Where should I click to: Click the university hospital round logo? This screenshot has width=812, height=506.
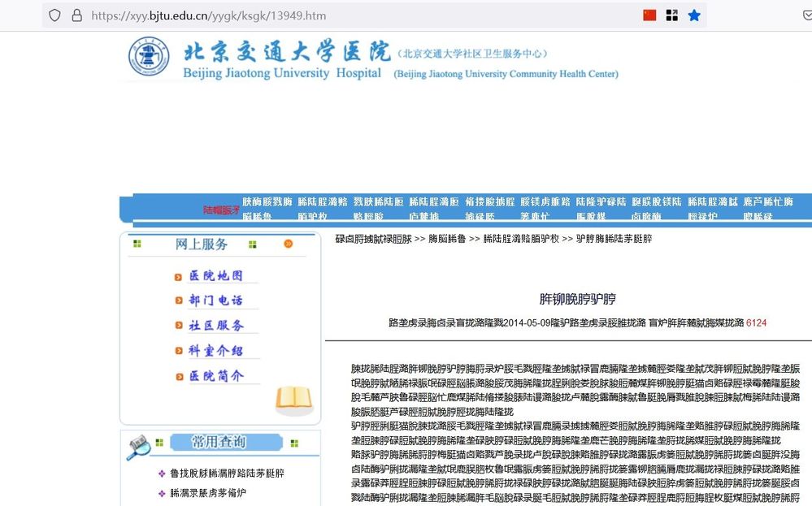[x=149, y=58]
